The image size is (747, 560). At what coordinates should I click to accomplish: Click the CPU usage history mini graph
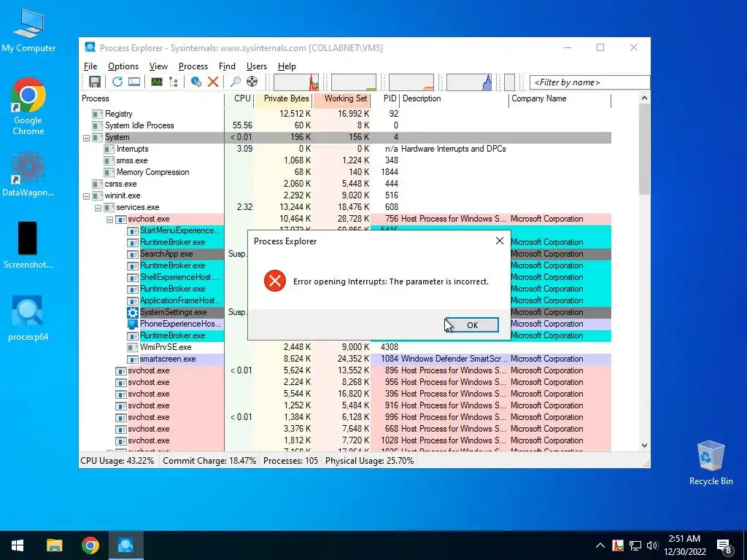296,82
